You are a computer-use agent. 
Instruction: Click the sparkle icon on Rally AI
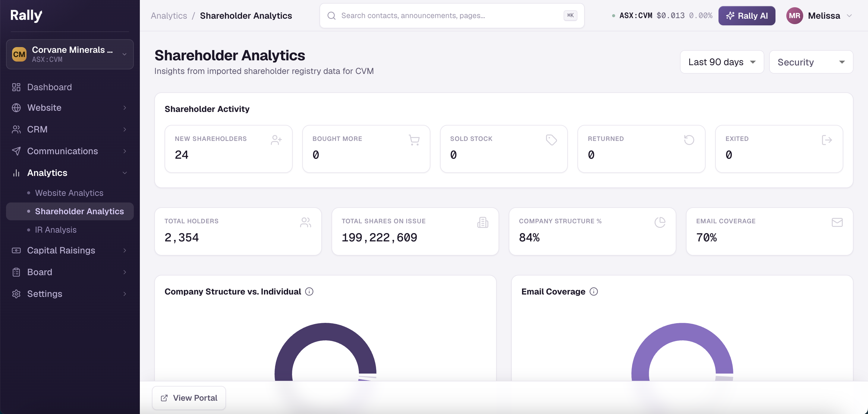730,16
